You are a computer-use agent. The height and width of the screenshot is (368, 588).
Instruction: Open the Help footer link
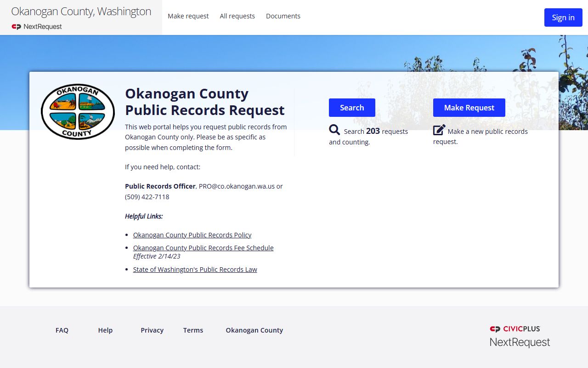point(105,330)
